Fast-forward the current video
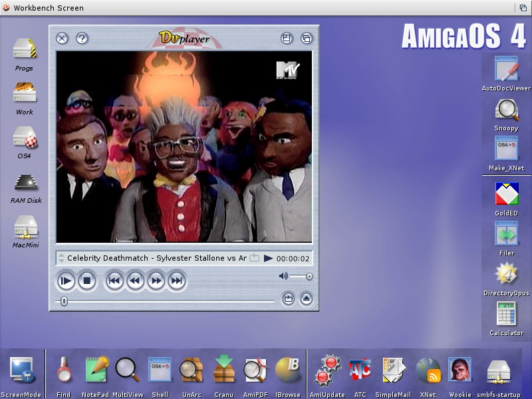Viewport: 532px width, 399px height. point(156,281)
